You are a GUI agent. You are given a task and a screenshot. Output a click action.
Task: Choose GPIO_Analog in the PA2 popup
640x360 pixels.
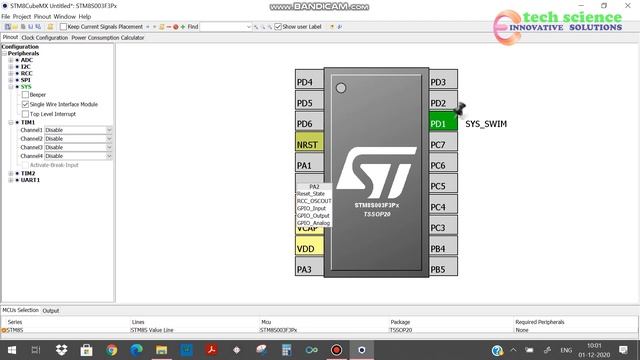pos(313,223)
